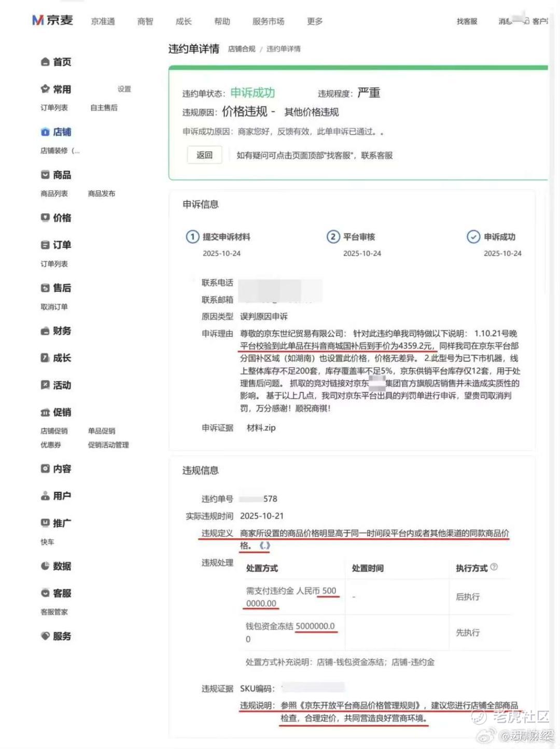Open 商智 in top navigation
This screenshot has height=749, width=560.
(x=145, y=21)
